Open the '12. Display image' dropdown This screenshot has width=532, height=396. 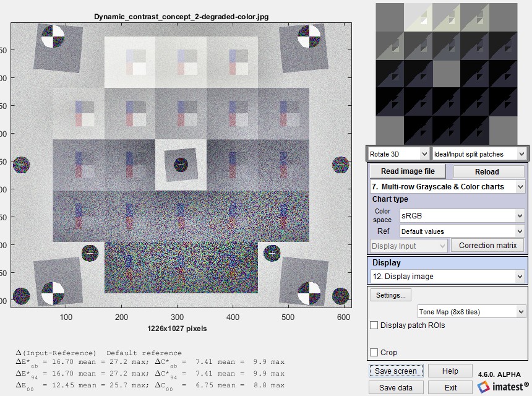(x=447, y=276)
